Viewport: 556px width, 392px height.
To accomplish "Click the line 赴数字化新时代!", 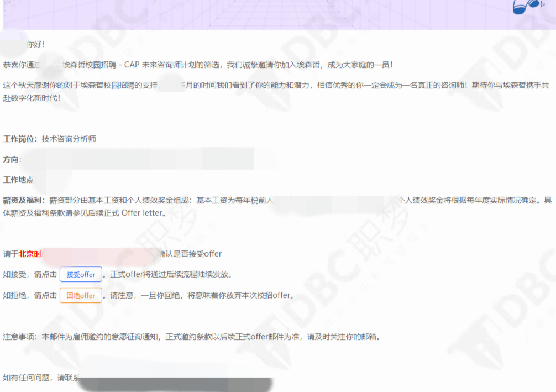I will click(32, 98).
